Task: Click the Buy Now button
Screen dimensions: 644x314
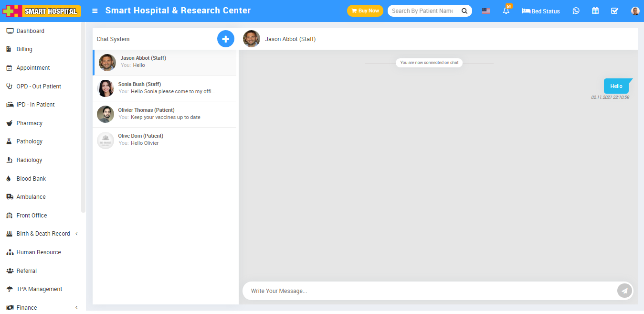Action: 365,11
